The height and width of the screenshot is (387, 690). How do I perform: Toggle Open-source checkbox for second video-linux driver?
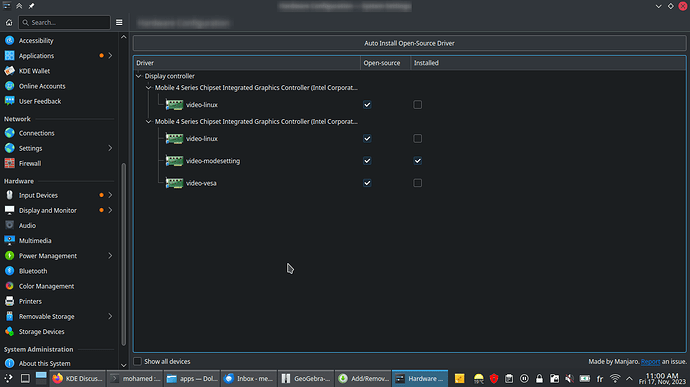tap(367, 139)
